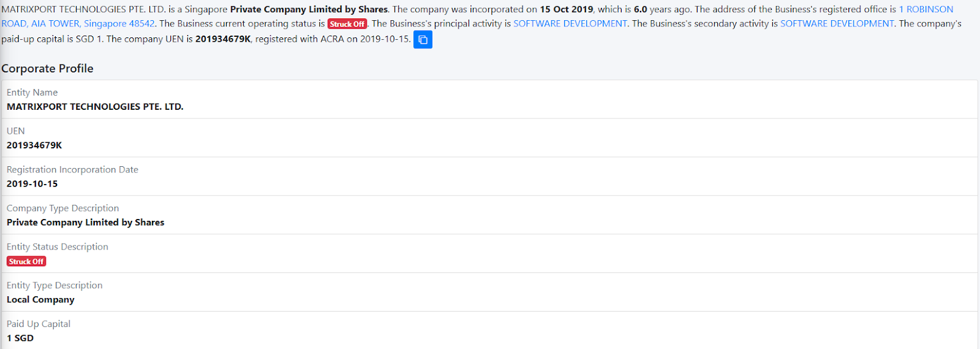The width and height of the screenshot is (980, 349).
Task: Click the Paid Up Capital label
Action: pos(39,324)
